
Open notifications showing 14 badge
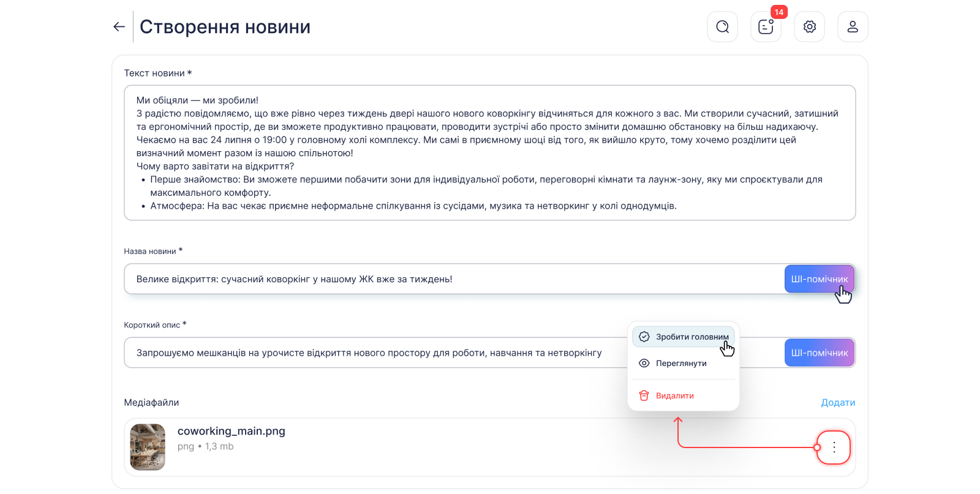click(766, 27)
